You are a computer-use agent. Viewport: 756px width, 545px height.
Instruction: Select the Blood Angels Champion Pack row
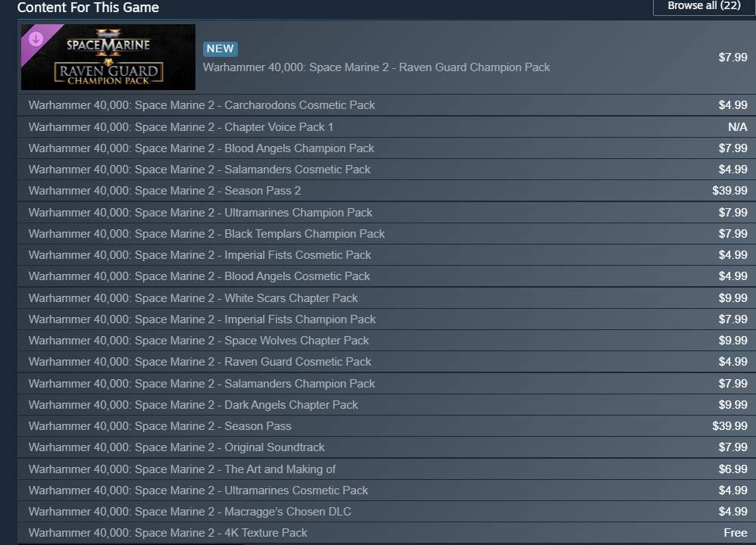click(x=386, y=148)
